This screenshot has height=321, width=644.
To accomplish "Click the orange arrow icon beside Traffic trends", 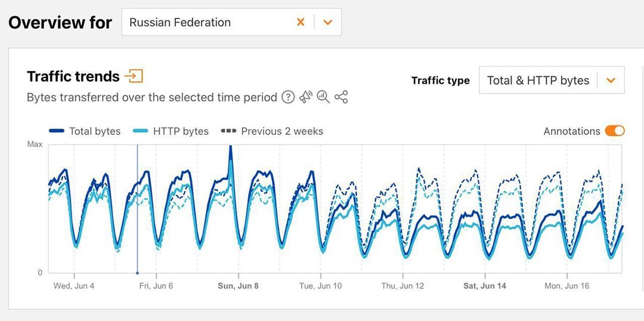I will click(x=134, y=76).
